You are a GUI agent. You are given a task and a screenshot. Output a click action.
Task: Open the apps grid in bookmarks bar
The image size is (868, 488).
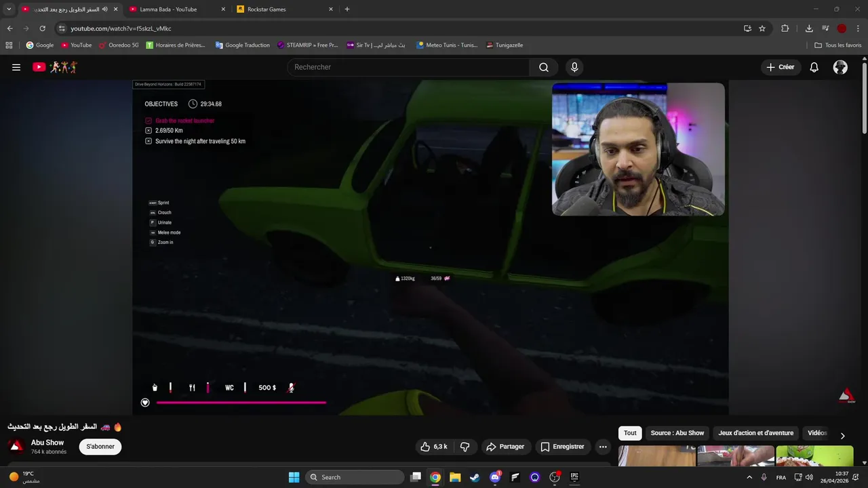pyautogui.click(x=9, y=45)
